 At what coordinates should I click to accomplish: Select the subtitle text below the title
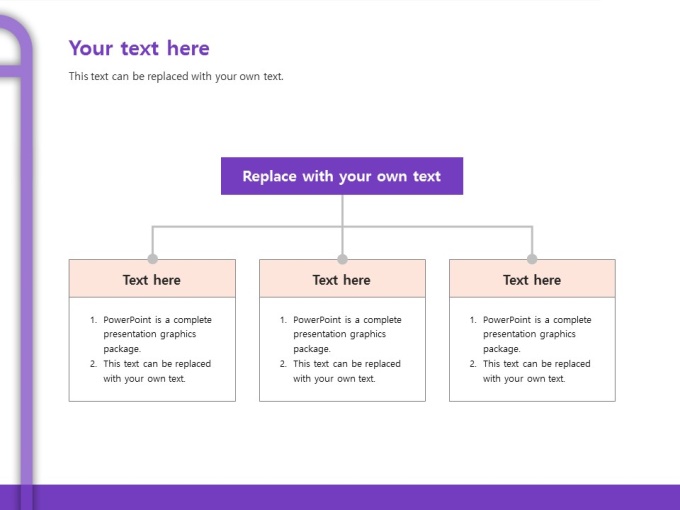pyautogui.click(x=176, y=76)
